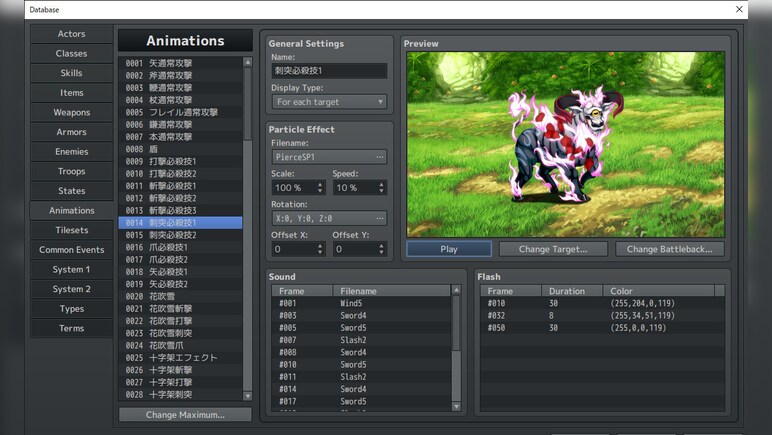Open the Types tab
The height and width of the screenshot is (435, 772).
tap(71, 309)
